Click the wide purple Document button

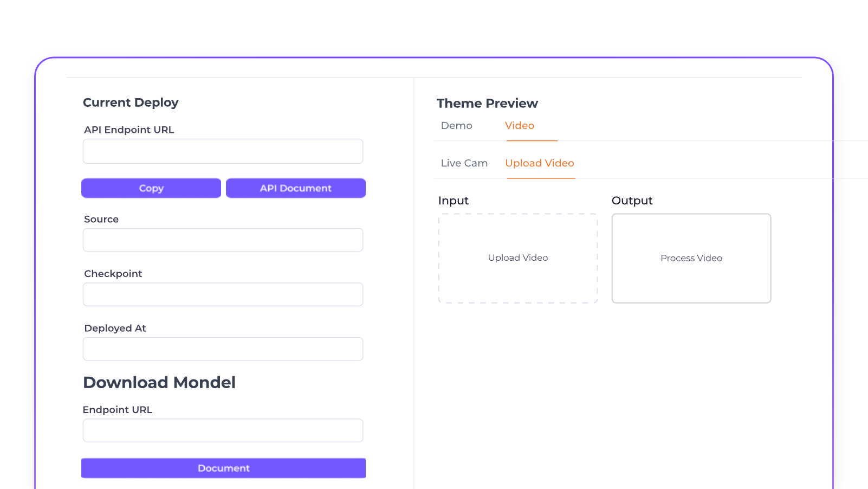(223, 468)
